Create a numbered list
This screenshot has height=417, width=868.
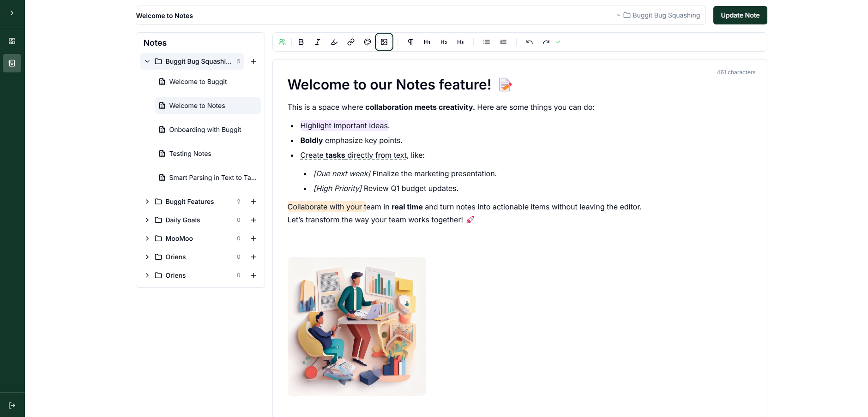tap(503, 42)
